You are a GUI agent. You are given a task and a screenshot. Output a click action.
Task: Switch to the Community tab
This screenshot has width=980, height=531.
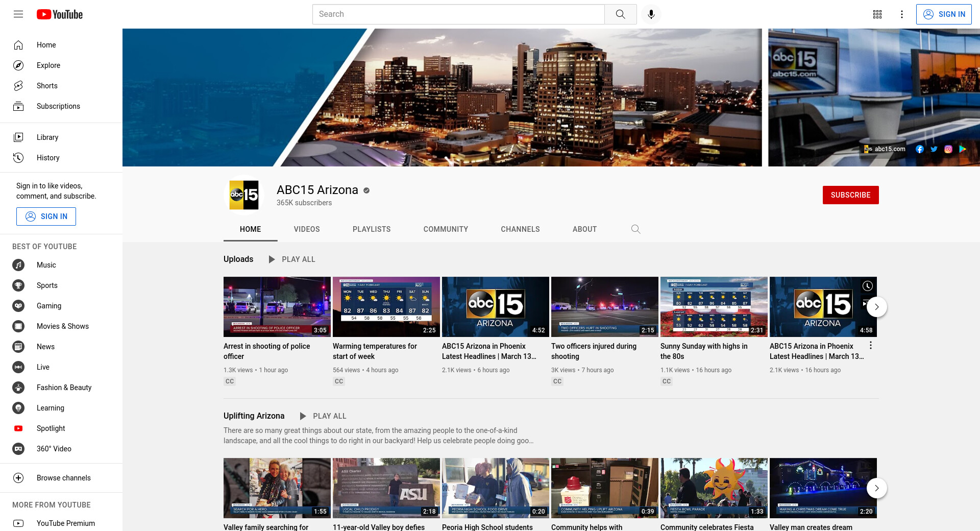[x=446, y=229]
